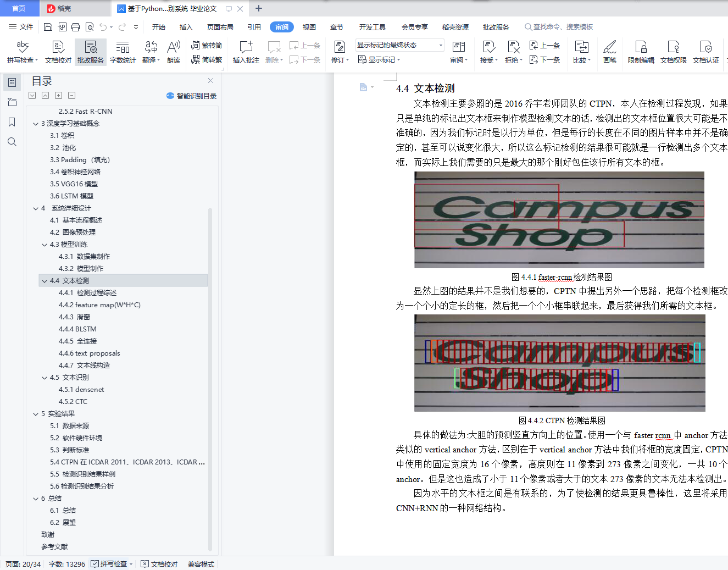
Task: Switch to the 首页 home tab
Action: (x=19, y=8)
